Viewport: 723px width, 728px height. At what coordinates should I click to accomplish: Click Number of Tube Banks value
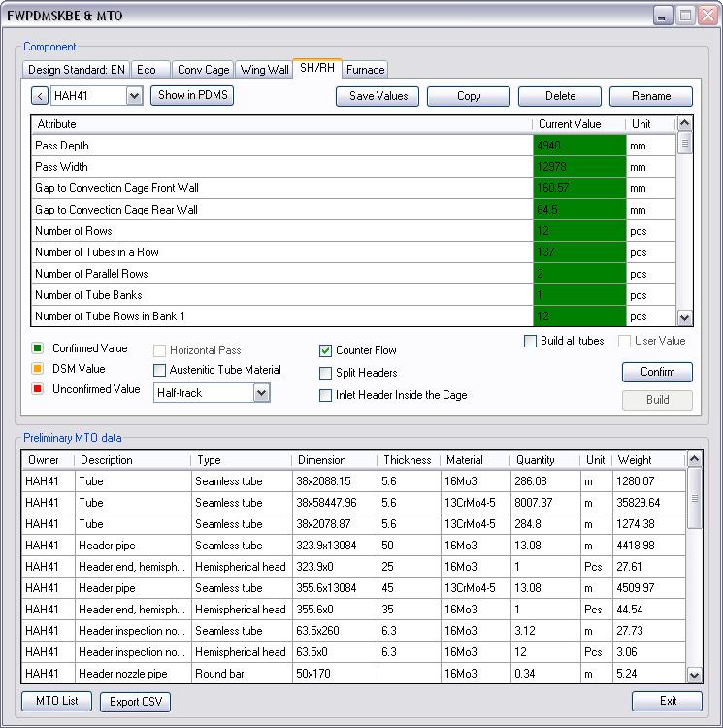click(x=579, y=295)
